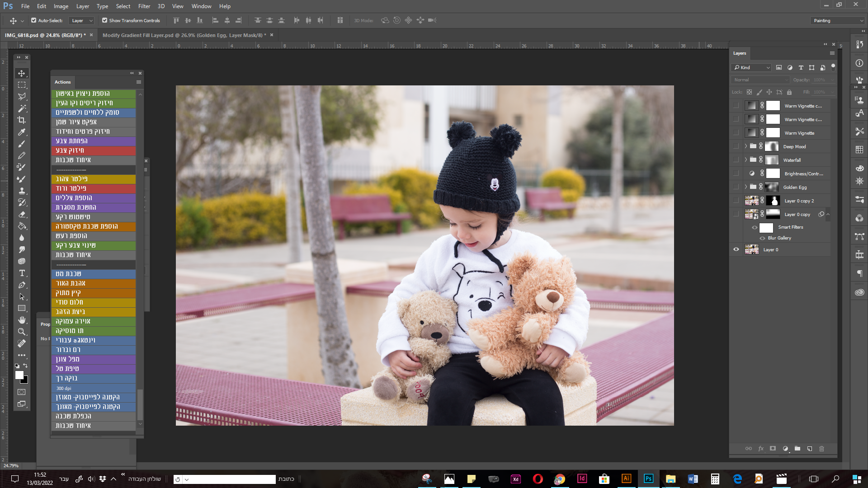Hide Layer 0 using eye icon
Screen dimensions: 868x488
pos(736,249)
